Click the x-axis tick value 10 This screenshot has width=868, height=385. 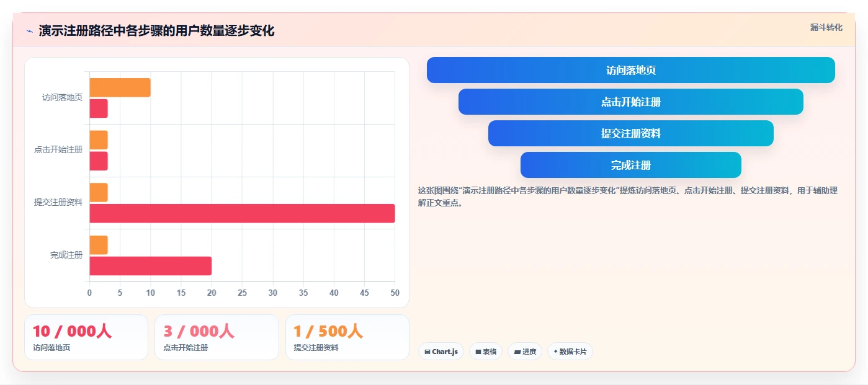[150, 293]
